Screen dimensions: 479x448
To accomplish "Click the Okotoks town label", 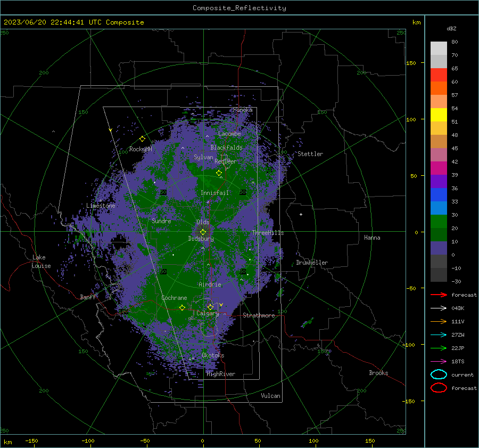I will pyautogui.click(x=213, y=355).
